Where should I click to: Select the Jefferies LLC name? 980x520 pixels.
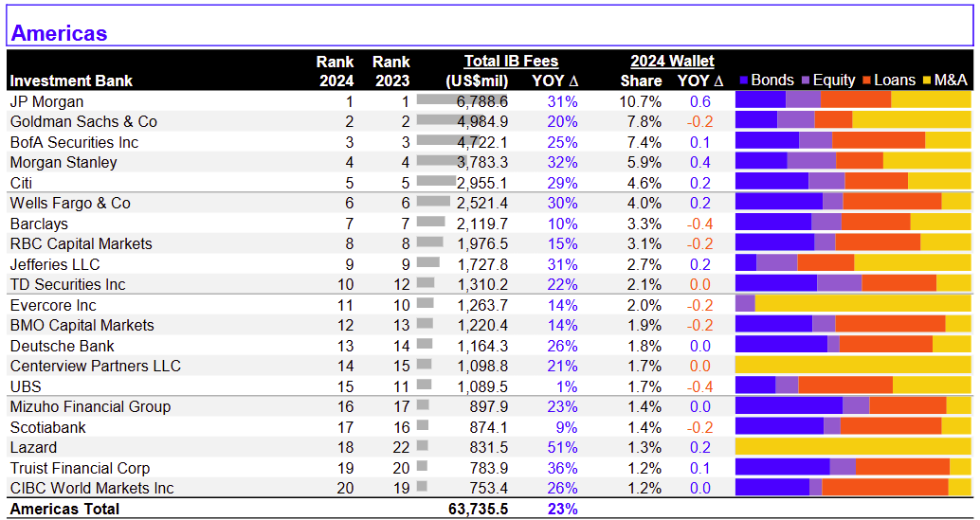[55, 264]
